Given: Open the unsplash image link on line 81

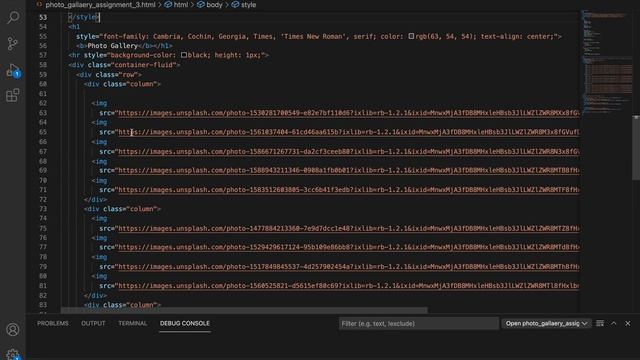Looking at the screenshot, I should pyautogui.click(x=348, y=286).
